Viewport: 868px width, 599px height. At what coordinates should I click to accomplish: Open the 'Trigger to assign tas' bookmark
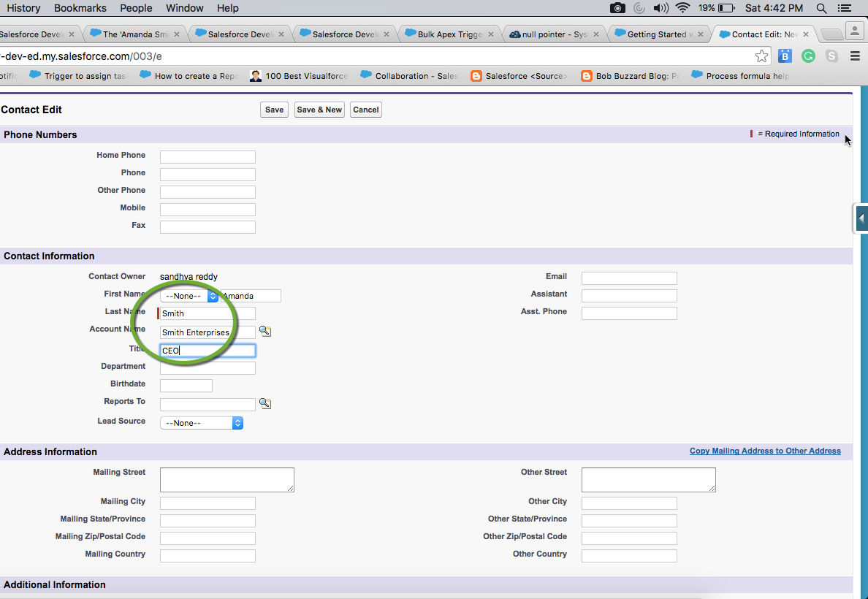coord(79,76)
